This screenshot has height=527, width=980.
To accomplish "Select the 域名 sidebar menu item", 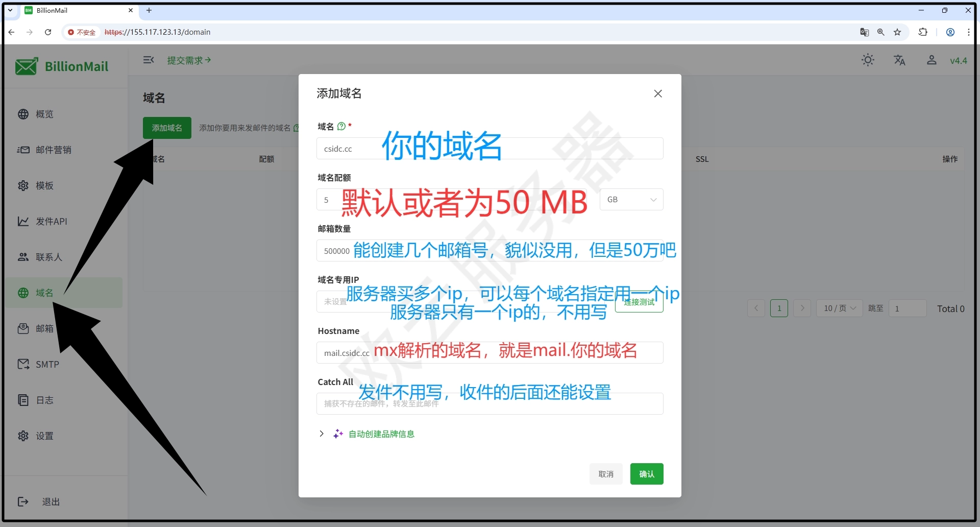I will [44, 293].
